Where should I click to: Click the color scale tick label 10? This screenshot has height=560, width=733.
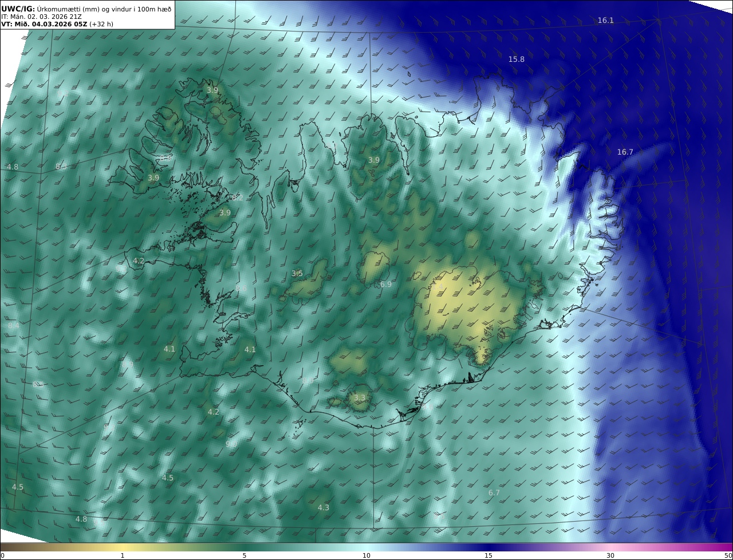click(x=366, y=555)
